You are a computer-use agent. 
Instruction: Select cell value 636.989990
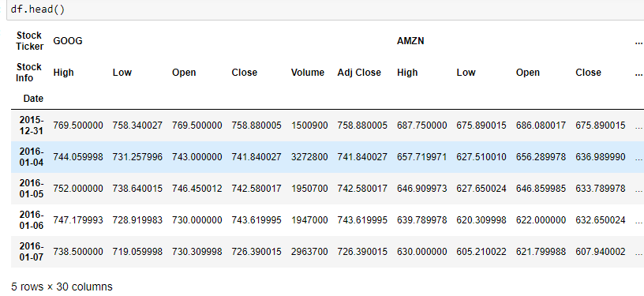[x=601, y=157]
